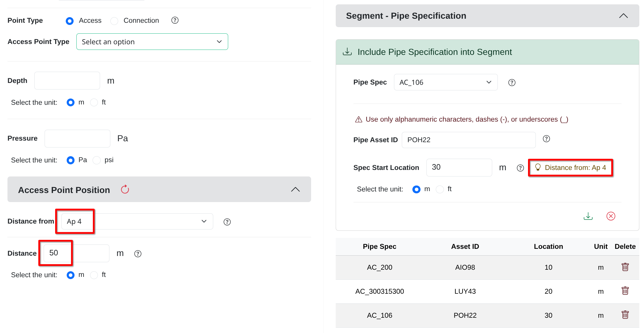Screen dimensions: 644x333
Task: Click Spec Start Location field with 30
Action: point(459,167)
